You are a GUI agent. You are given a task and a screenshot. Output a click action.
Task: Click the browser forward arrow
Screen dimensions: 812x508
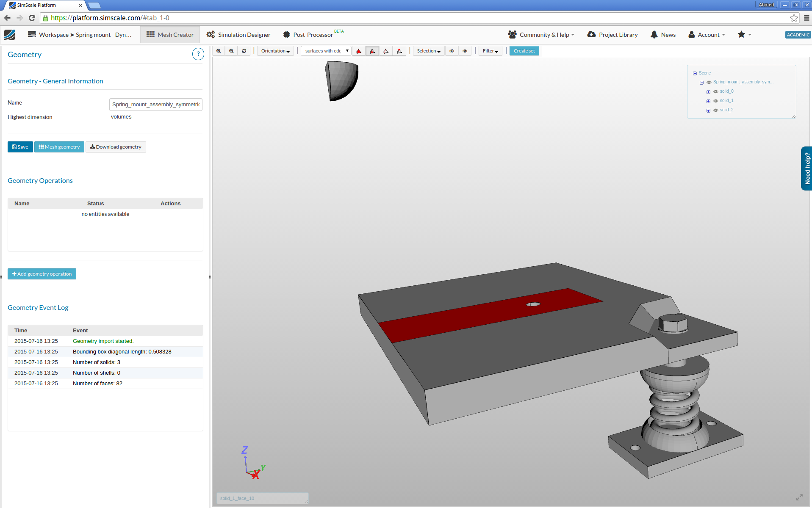pyautogui.click(x=19, y=18)
